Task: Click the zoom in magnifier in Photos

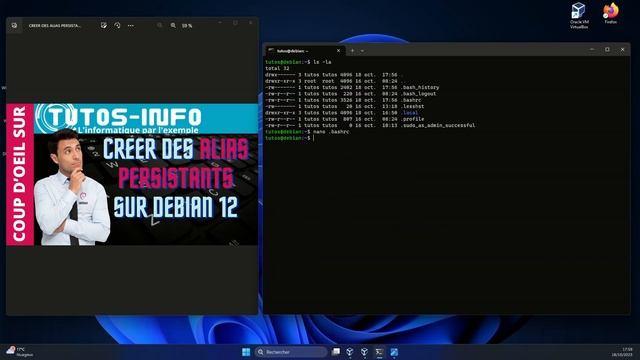Action: 173,25
